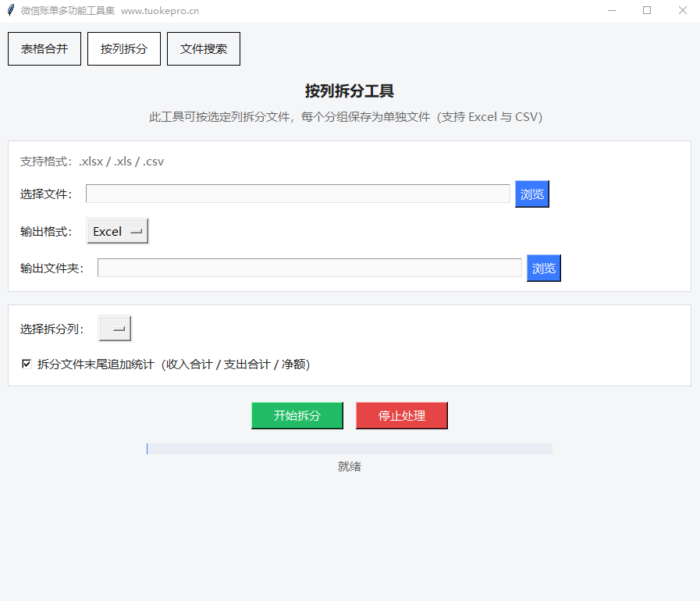The image size is (700, 601).
Task: Click the 按列拆分工具 heading
Action: (349, 91)
